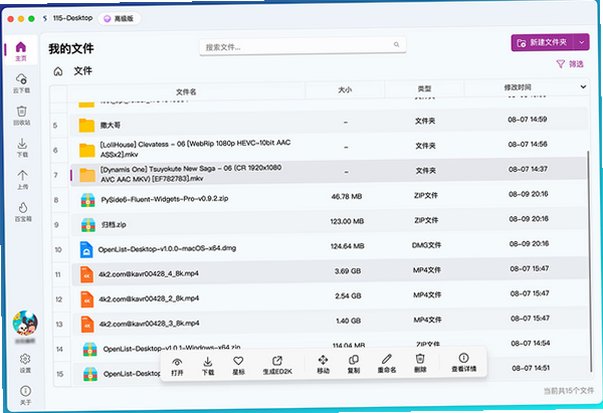Click the 新建文件夹 button
This screenshot has height=413, width=603.
pyautogui.click(x=542, y=42)
